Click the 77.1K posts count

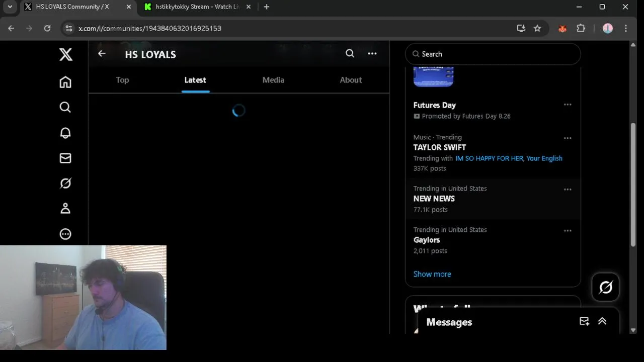click(430, 210)
